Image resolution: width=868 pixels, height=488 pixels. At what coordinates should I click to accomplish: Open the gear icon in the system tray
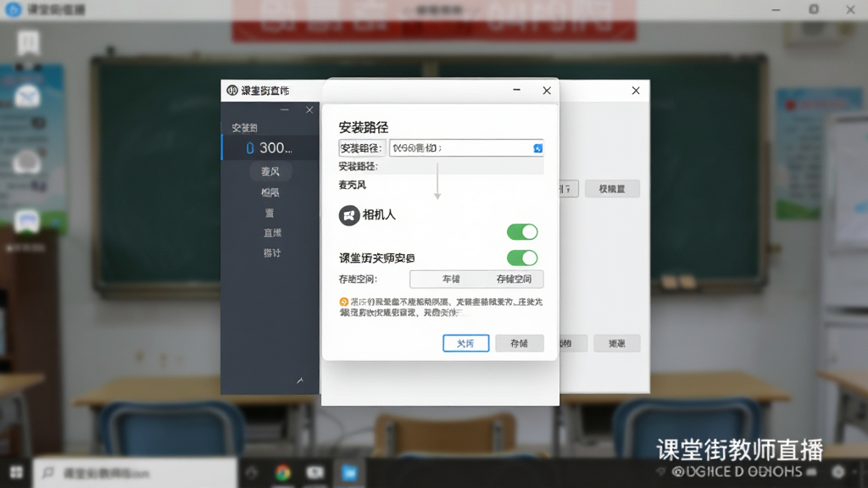click(x=838, y=472)
